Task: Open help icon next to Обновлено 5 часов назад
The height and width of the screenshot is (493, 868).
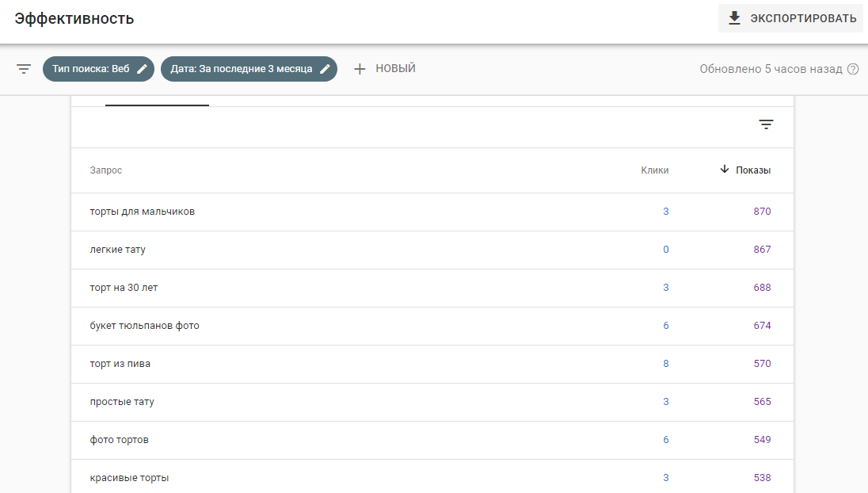Action: (x=853, y=69)
